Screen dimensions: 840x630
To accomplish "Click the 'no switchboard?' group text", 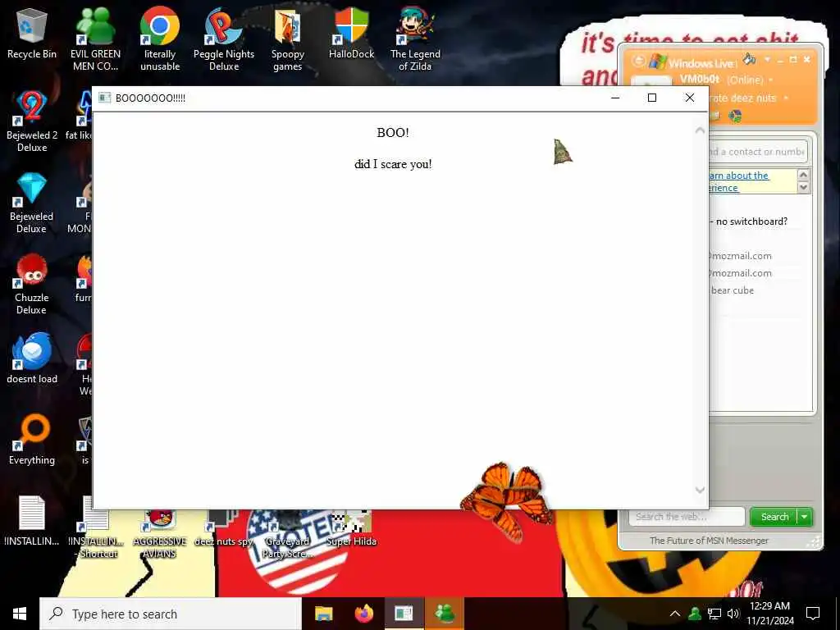I will [751, 221].
